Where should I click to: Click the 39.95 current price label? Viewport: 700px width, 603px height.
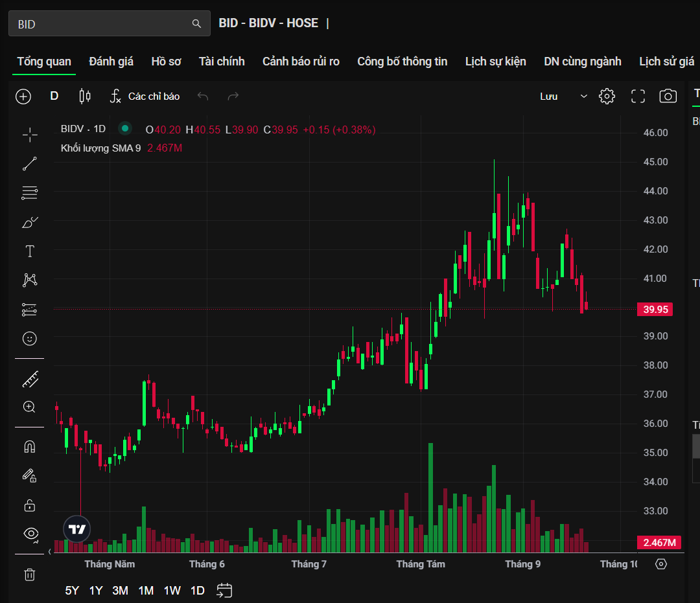[x=655, y=309]
